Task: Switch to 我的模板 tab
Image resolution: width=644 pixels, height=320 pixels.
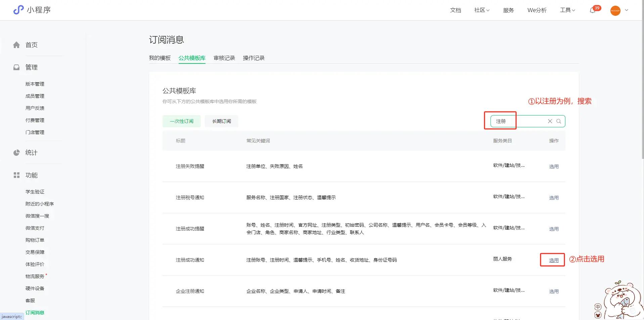Action: 160,58
